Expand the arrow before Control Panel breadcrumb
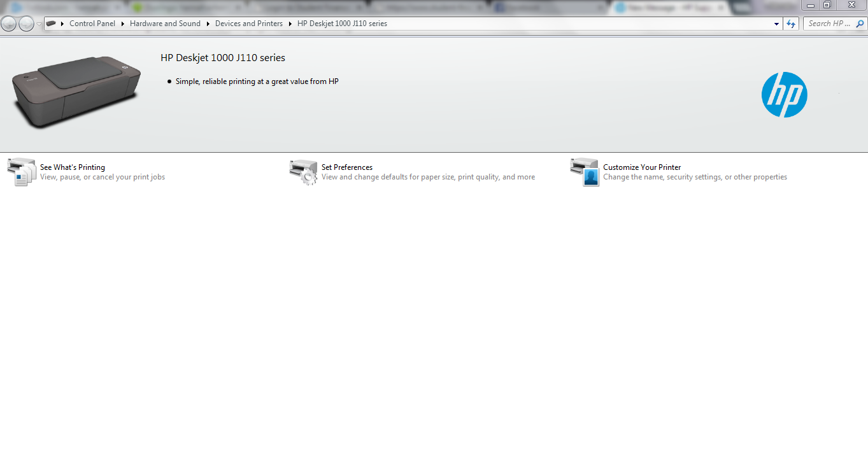Image resolution: width=868 pixels, height=462 pixels. pyautogui.click(x=62, y=24)
